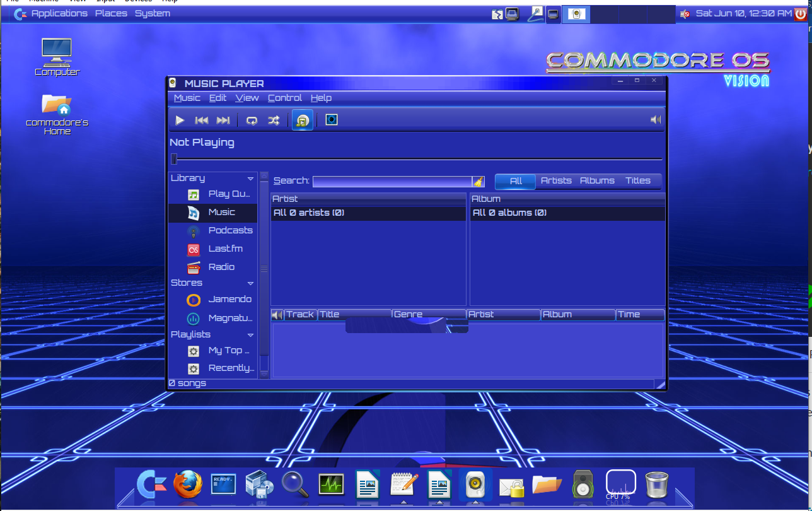Collapse the Stores section arrow
Image resolution: width=812 pixels, height=511 pixels.
[x=250, y=284]
